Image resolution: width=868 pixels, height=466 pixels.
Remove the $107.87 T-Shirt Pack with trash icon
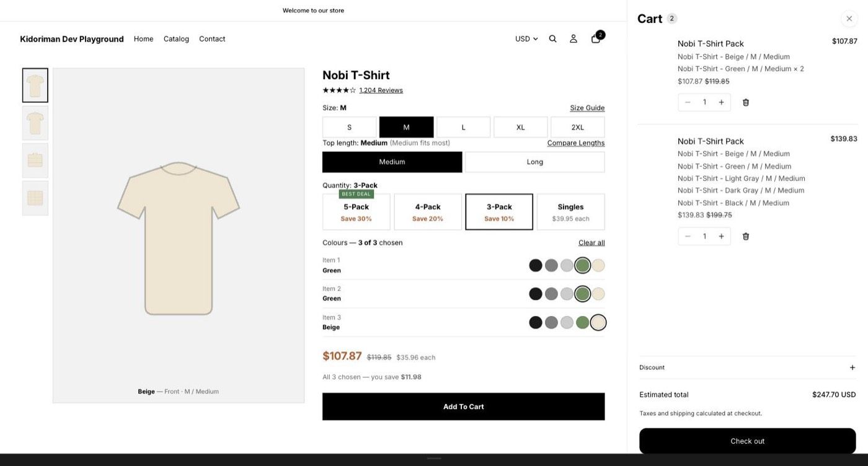(746, 102)
